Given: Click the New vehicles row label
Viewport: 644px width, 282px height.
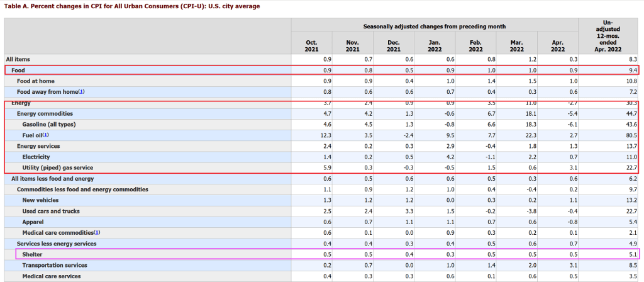Looking at the screenshot, I should coord(40,200).
